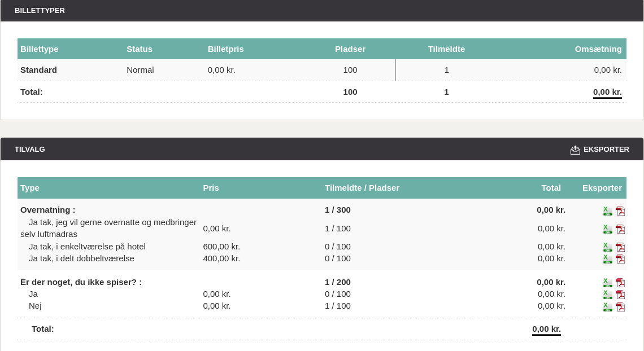Export the 'Nej' answer row to Excel
This screenshot has height=351, width=644.
(x=607, y=307)
